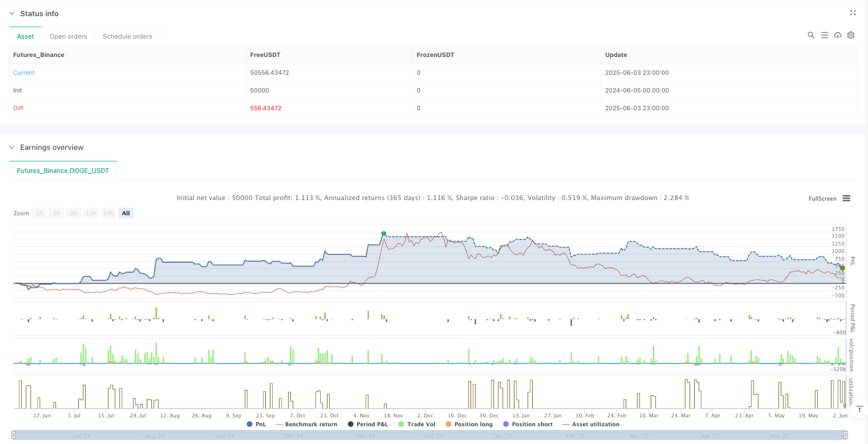Click the Init row label
868x444 pixels.
tap(17, 90)
